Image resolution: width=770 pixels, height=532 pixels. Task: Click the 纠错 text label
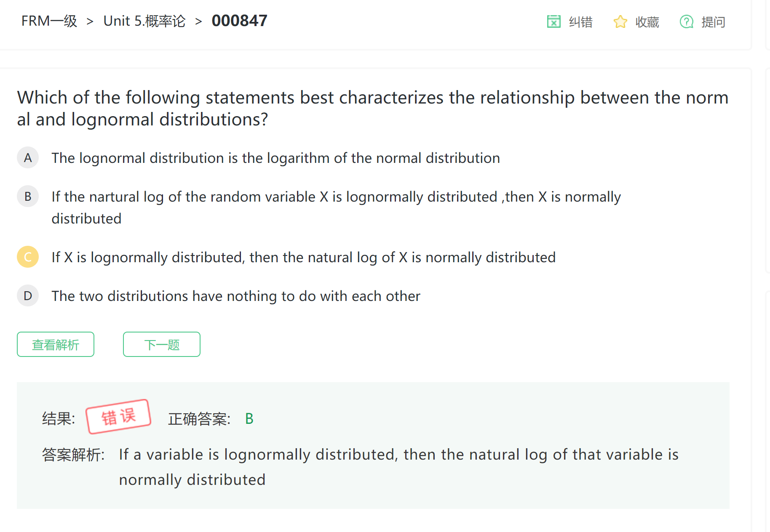(x=580, y=22)
